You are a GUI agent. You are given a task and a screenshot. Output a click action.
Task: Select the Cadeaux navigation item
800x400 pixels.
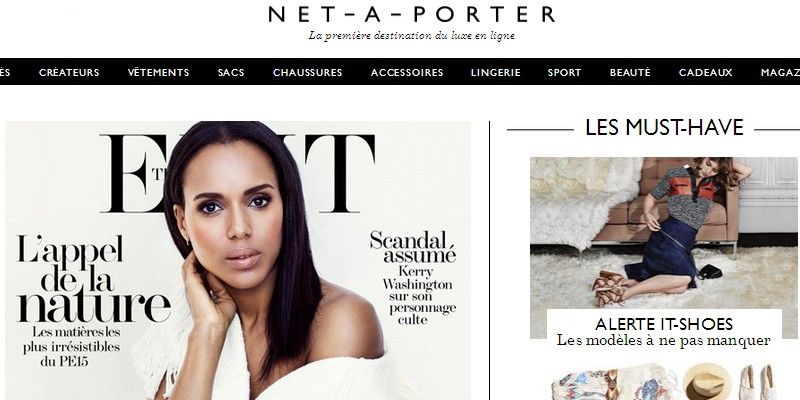pos(706,72)
